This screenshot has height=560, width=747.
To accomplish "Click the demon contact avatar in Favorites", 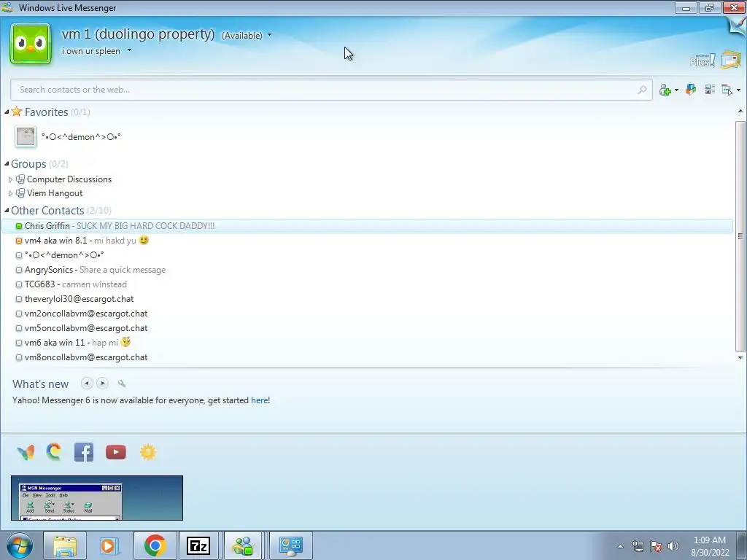I will click(x=26, y=136).
